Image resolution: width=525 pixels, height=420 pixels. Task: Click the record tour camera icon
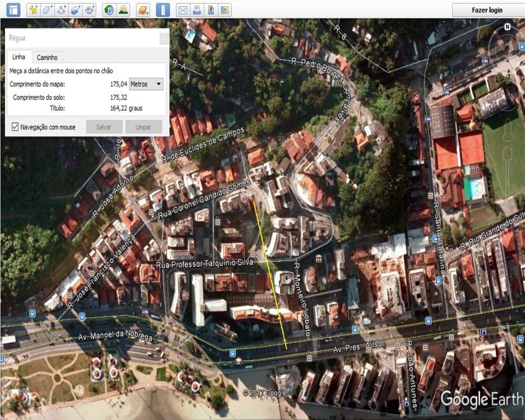[x=90, y=9]
